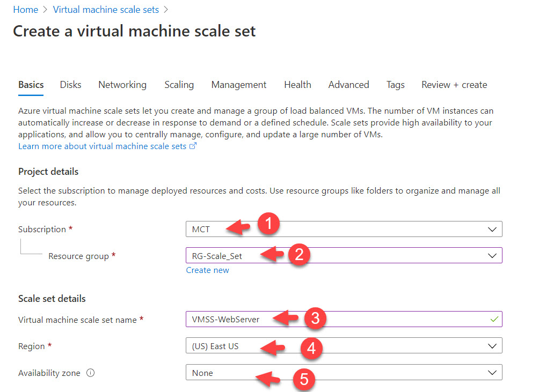Expand the Resource group dropdown

(344, 256)
